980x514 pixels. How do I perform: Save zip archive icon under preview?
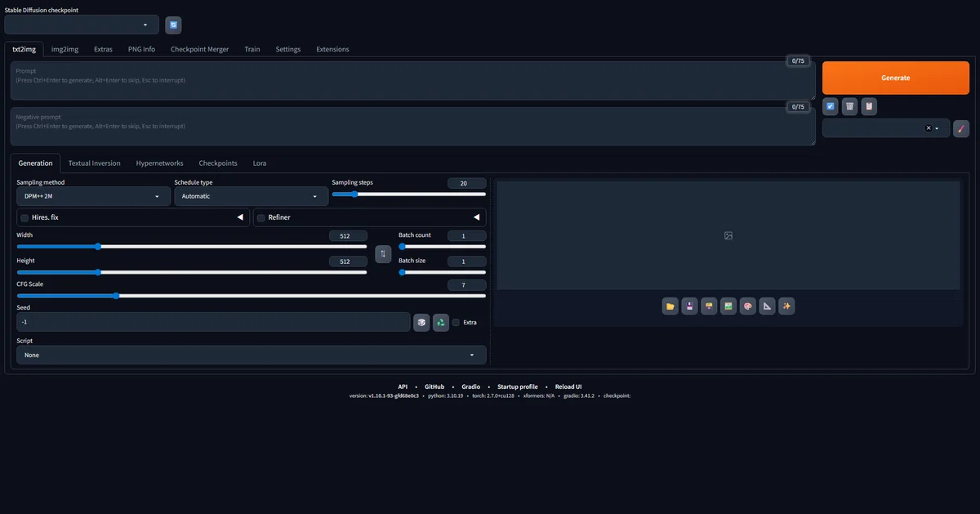coord(709,306)
